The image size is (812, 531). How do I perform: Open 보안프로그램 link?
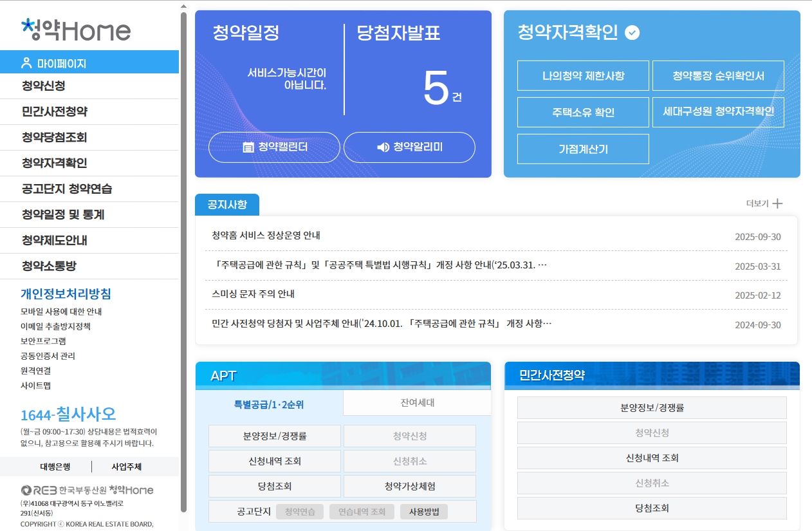tap(43, 341)
